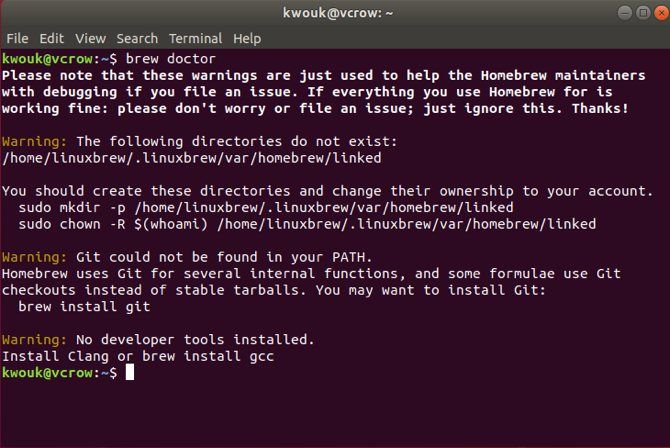Click the Warning label about Git
Viewport: 670px width, 448px height.
coord(35,257)
